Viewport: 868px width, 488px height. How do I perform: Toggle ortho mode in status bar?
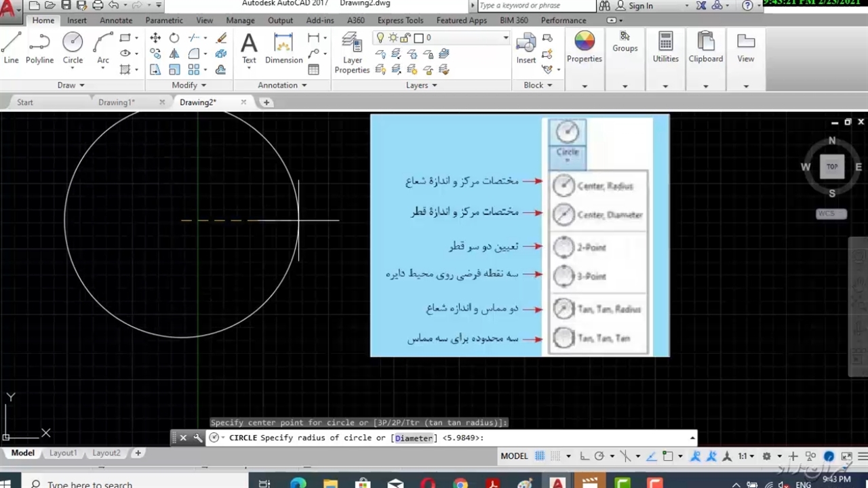(585, 456)
